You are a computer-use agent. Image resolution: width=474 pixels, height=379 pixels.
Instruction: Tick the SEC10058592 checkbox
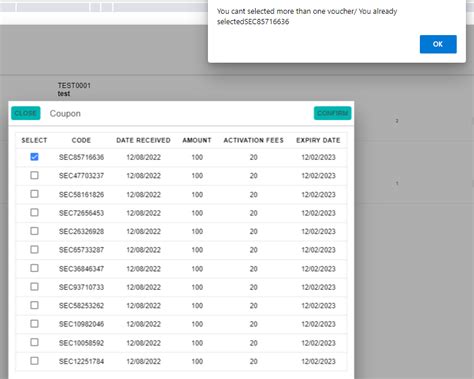pos(34,342)
